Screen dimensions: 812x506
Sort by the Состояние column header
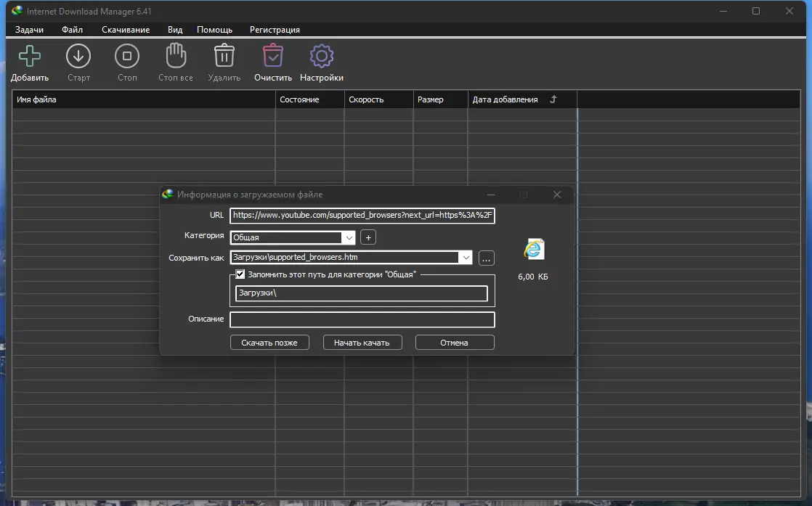click(309, 99)
